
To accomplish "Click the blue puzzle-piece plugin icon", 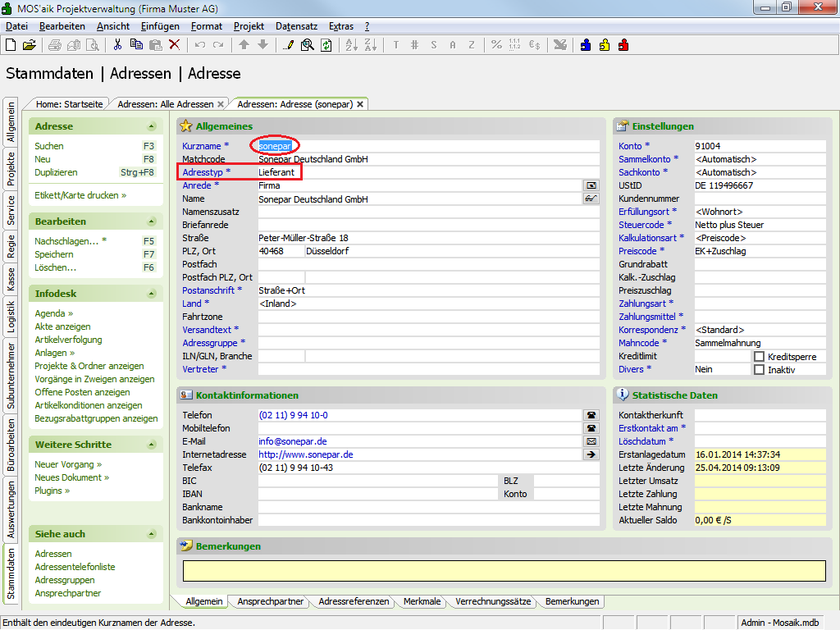I will pos(586,45).
